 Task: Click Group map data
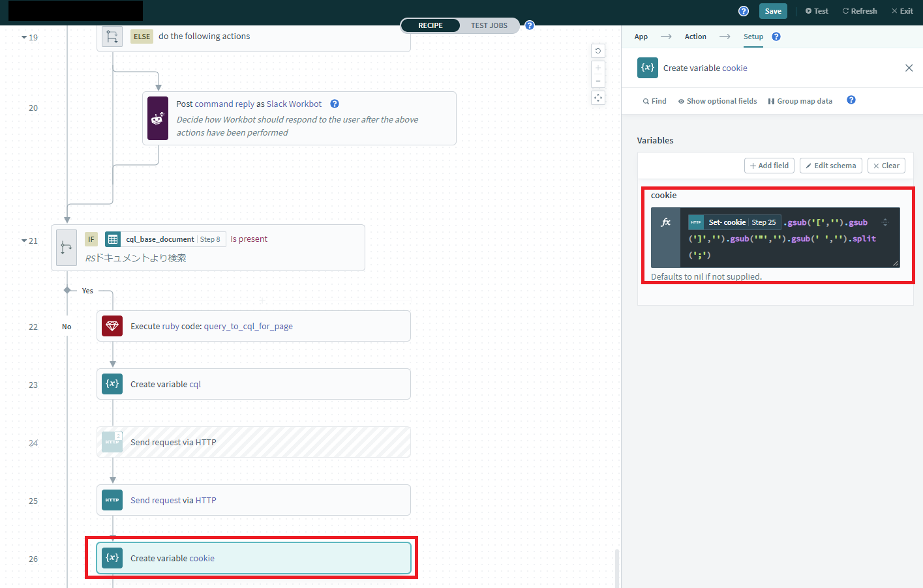tap(800, 101)
